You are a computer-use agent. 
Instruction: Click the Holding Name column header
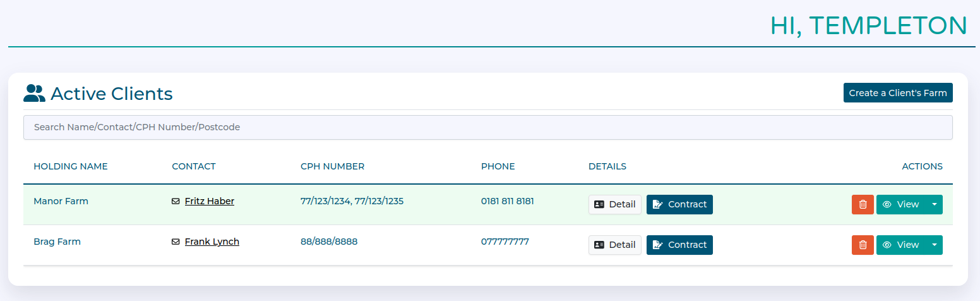click(x=71, y=166)
